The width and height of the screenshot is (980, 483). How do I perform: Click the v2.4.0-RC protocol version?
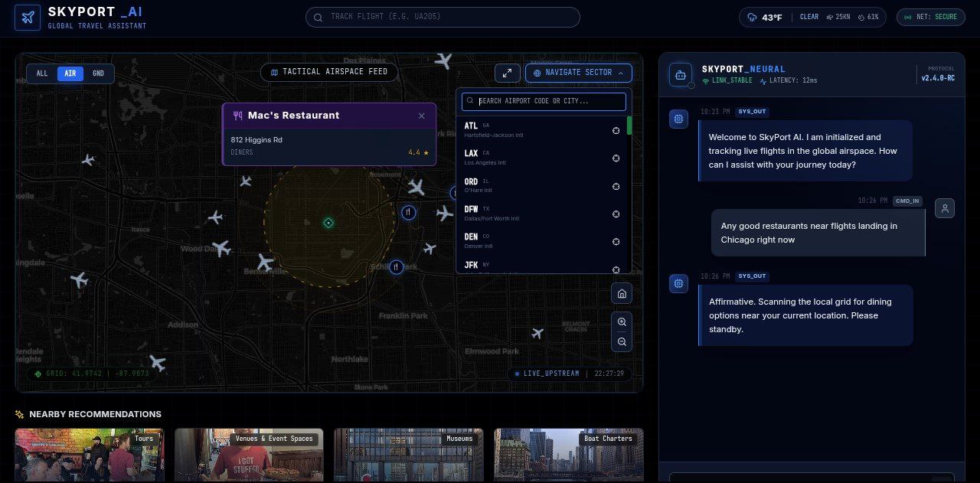(x=938, y=78)
